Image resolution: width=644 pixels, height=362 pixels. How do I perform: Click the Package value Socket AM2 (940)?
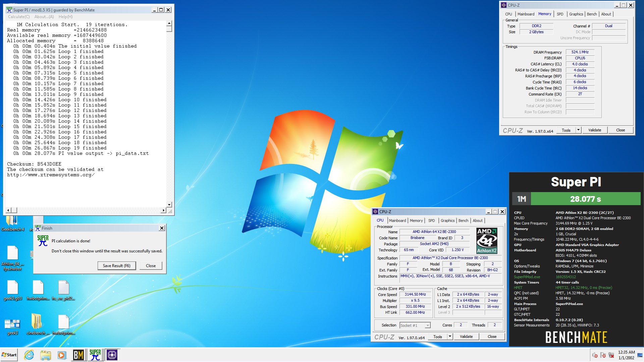pyautogui.click(x=434, y=244)
